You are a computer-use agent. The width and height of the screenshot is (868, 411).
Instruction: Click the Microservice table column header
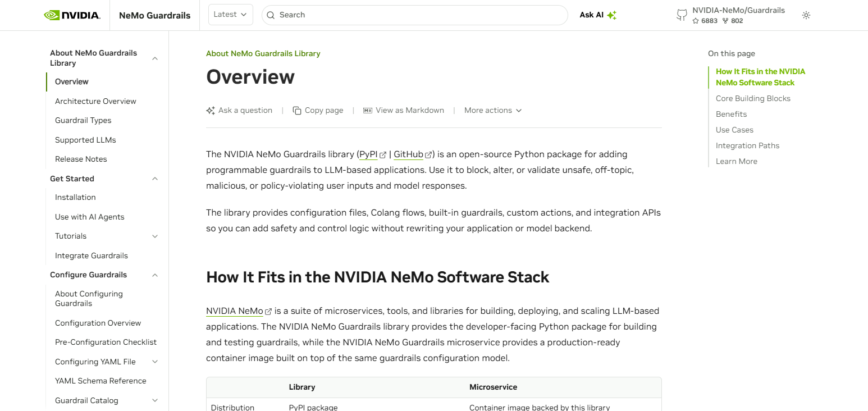[x=493, y=387]
